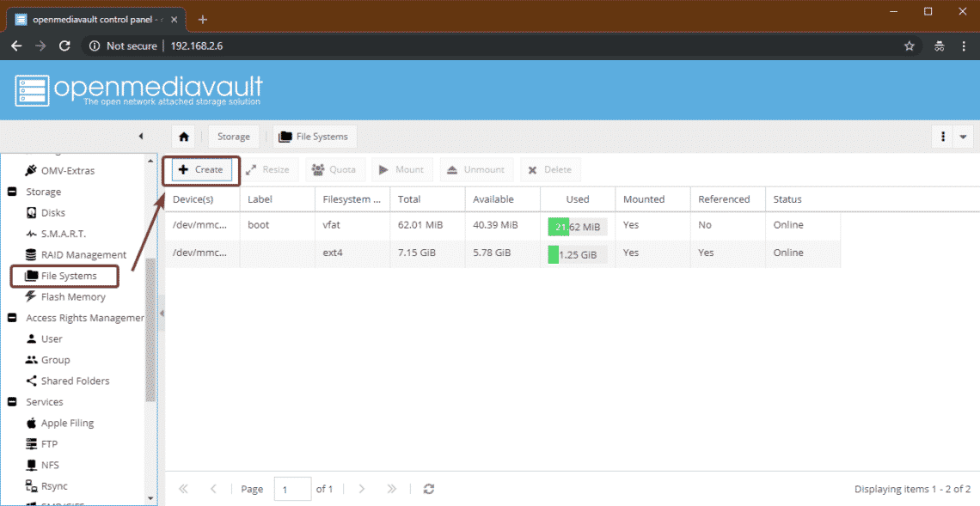Open a new browser tab

(x=203, y=20)
